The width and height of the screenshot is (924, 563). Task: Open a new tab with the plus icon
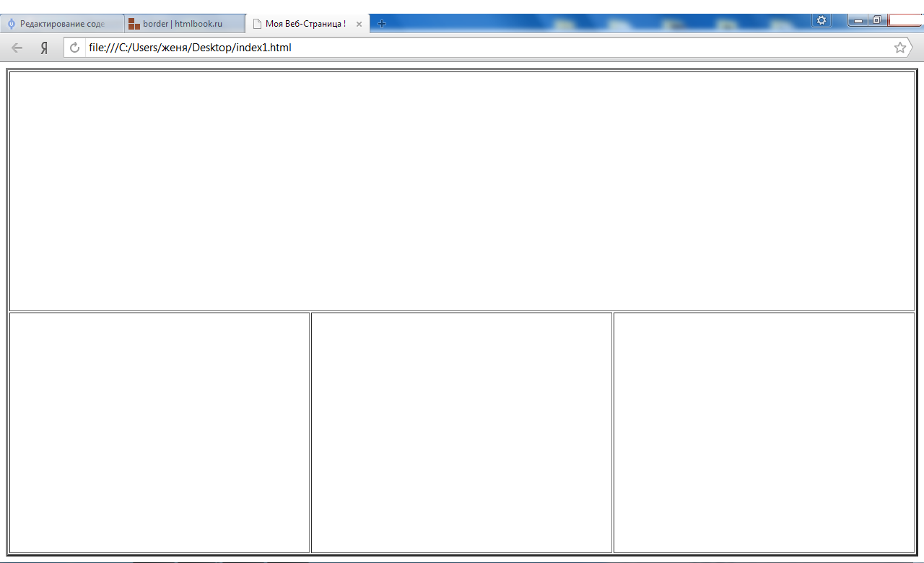point(382,24)
